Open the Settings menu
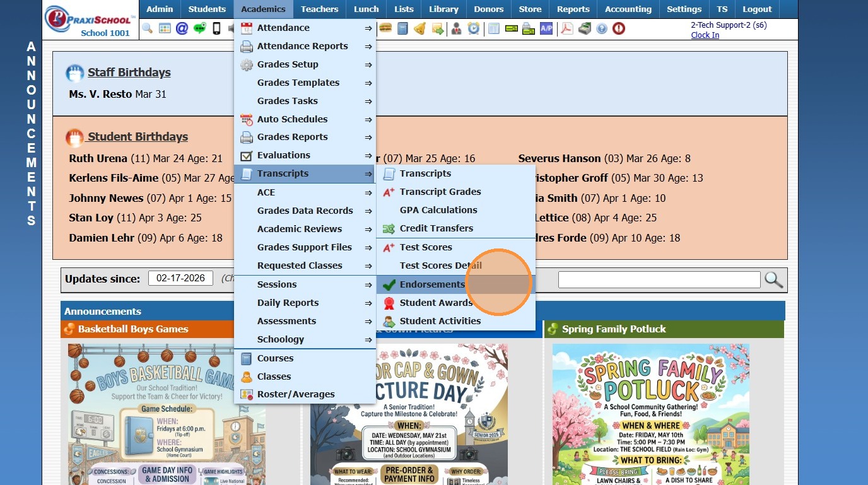 tap(684, 9)
